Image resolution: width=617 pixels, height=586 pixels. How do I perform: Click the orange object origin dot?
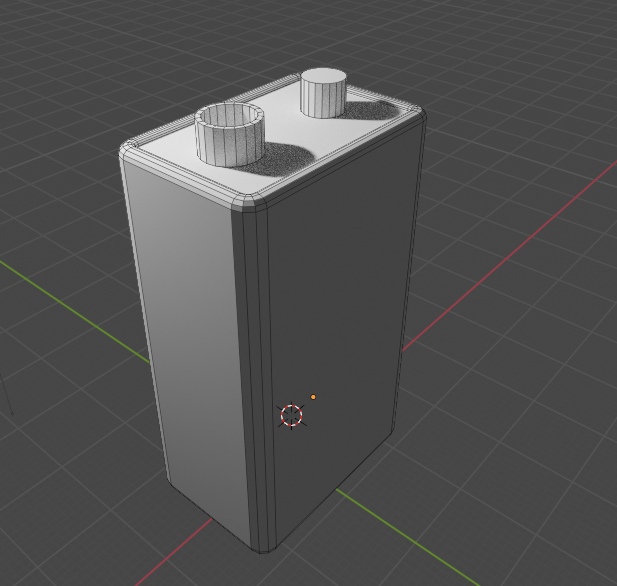tap(313, 397)
